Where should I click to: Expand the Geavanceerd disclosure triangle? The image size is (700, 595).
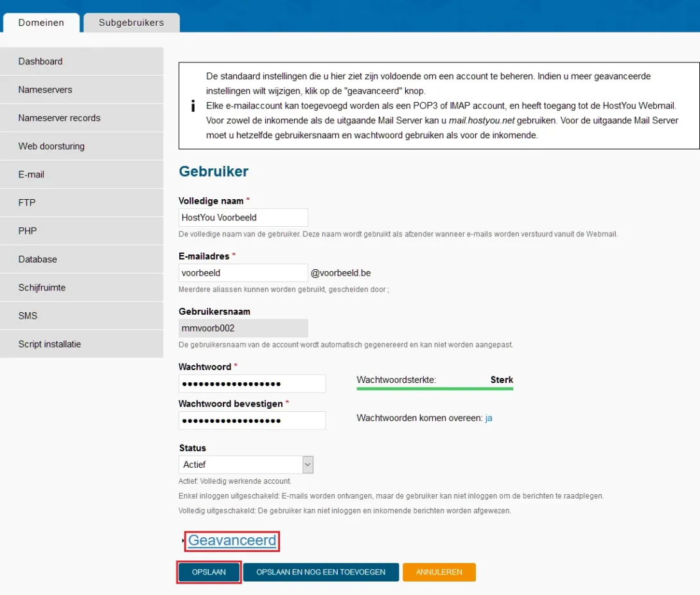click(184, 541)
